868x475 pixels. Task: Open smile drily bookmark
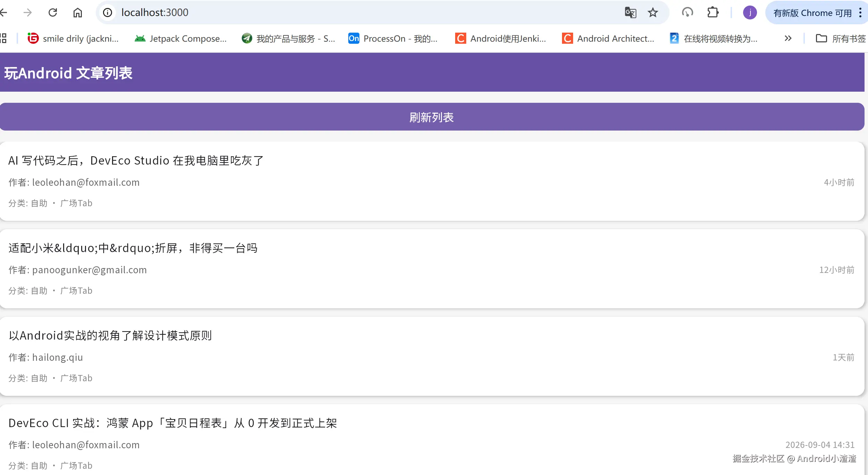[x=74, y=38]
